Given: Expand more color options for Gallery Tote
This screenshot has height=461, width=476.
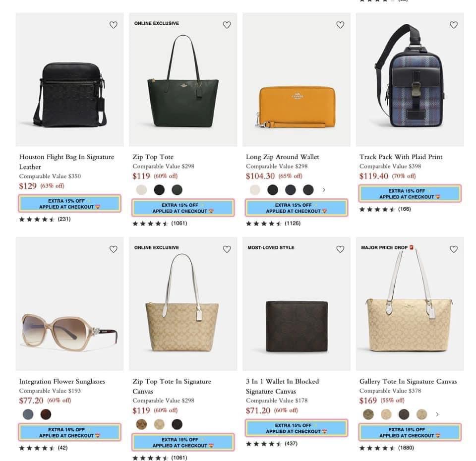Looking at the screenshot, I should click(437, 414).
